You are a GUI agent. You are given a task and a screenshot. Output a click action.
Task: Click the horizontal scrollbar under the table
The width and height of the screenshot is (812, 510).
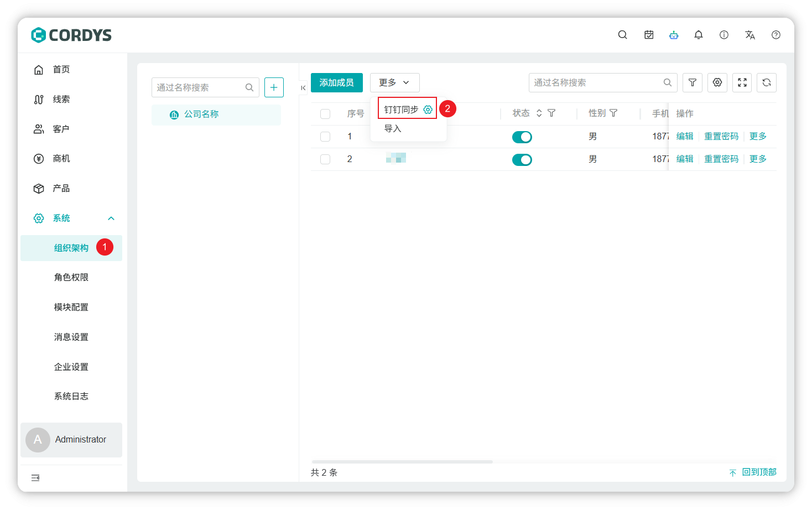(402, 461)
